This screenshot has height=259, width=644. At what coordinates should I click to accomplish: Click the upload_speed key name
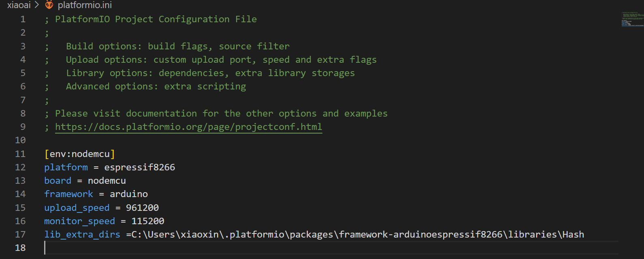click(77, 208)
